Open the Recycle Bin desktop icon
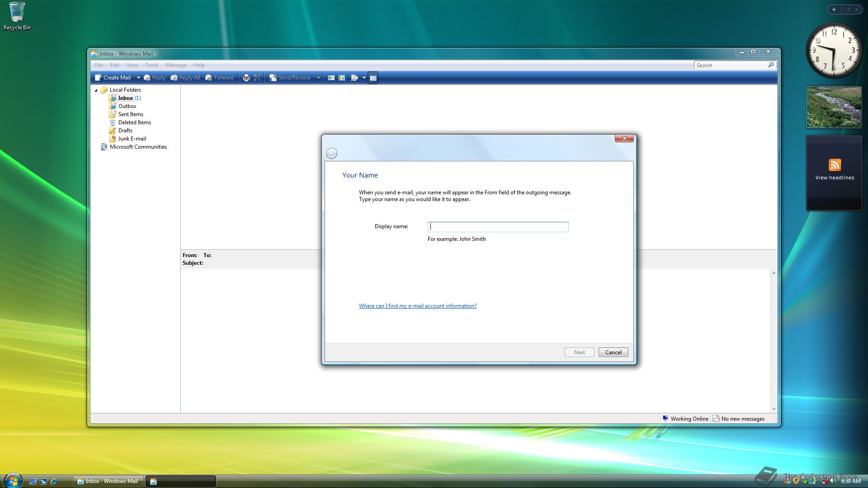This screenshot has height=488, width=868. point(17,16)
